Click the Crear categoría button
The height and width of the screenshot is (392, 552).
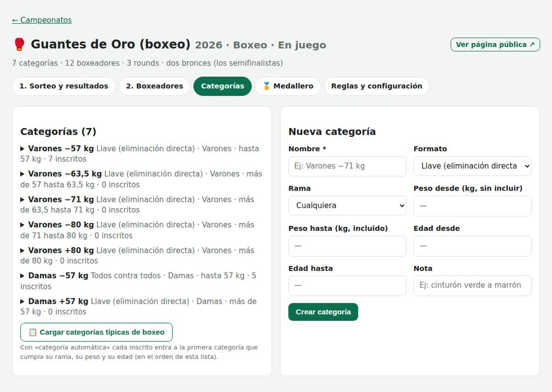323,312
